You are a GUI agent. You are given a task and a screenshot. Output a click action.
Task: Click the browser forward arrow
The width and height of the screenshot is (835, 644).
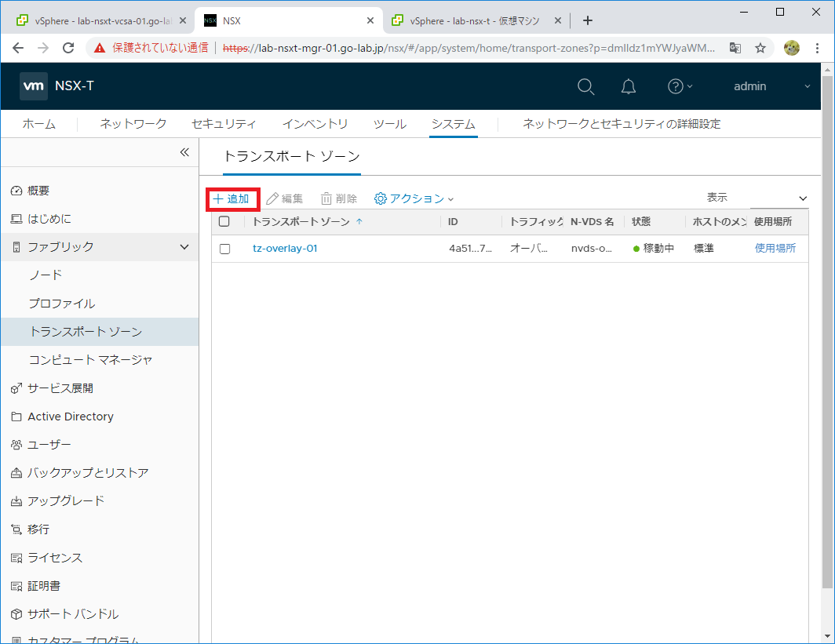(x=43, y=48)
